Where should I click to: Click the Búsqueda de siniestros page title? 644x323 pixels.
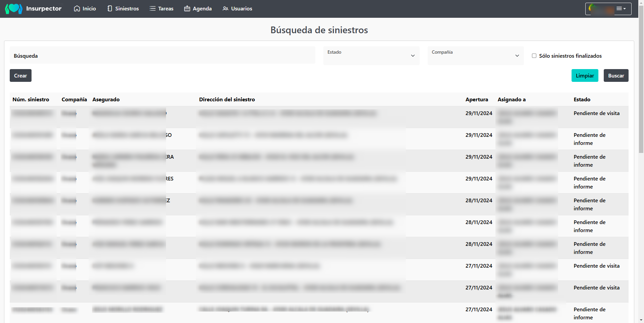pos(319,30)
